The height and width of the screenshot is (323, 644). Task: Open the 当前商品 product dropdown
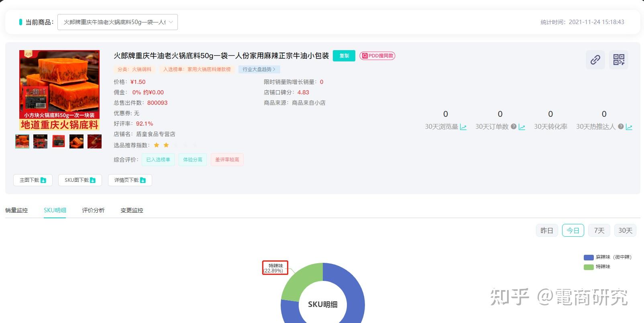pos(118,22)
